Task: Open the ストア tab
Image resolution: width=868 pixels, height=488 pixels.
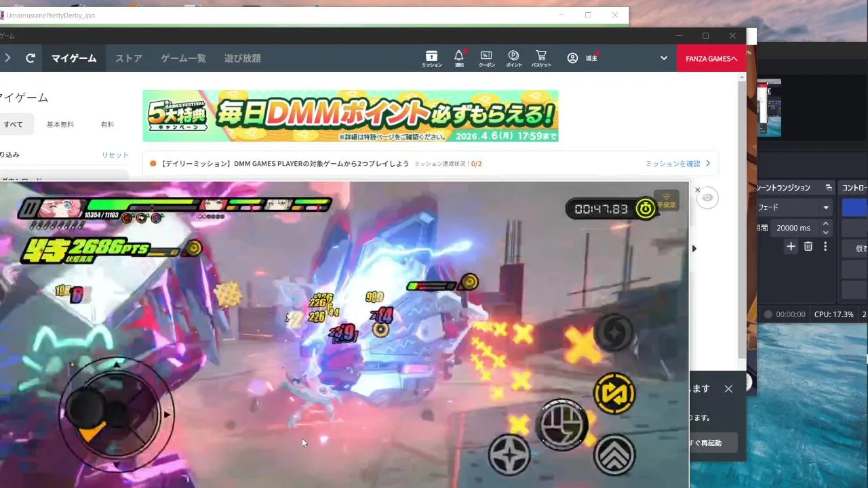Action: [x=129, y=58]
